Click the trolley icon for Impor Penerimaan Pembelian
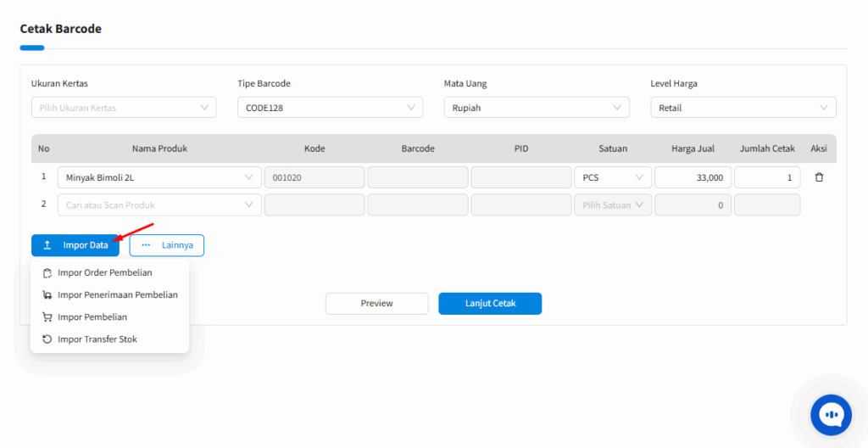The width and height of the screenshot is (868, 448). point(47,295)
